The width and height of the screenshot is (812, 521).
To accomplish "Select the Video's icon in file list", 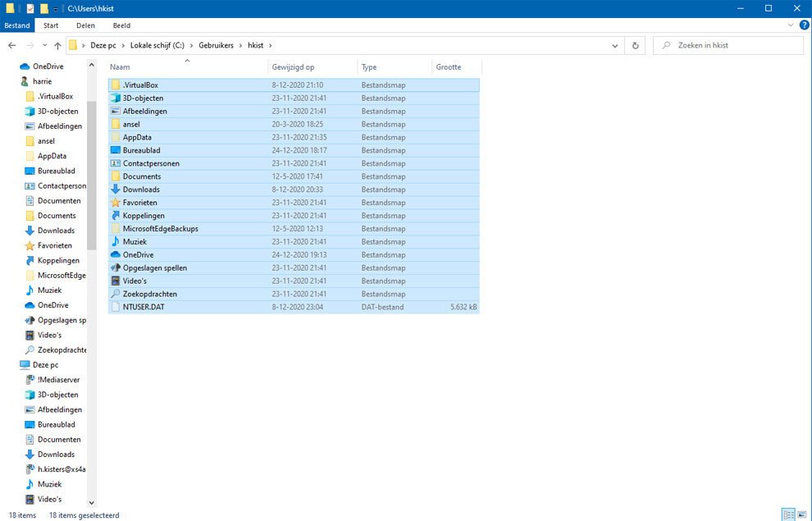I will [x=116, y=281].
